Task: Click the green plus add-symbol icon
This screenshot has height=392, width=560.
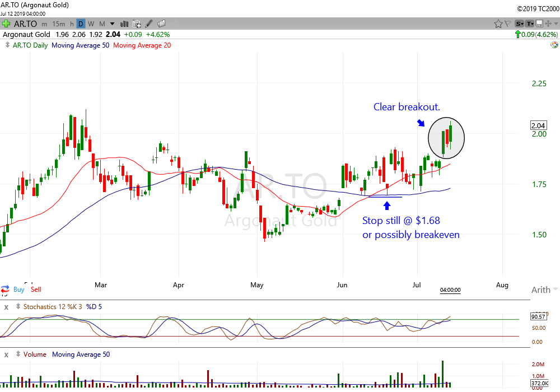Action: tap(6, 24)
